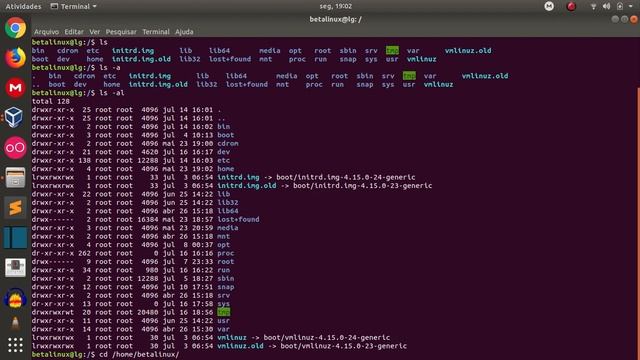The width and height of the screenshot is (640, 360).
Task: Click 'var' in the ls -al listing
Action: click(x=224, y=329)
